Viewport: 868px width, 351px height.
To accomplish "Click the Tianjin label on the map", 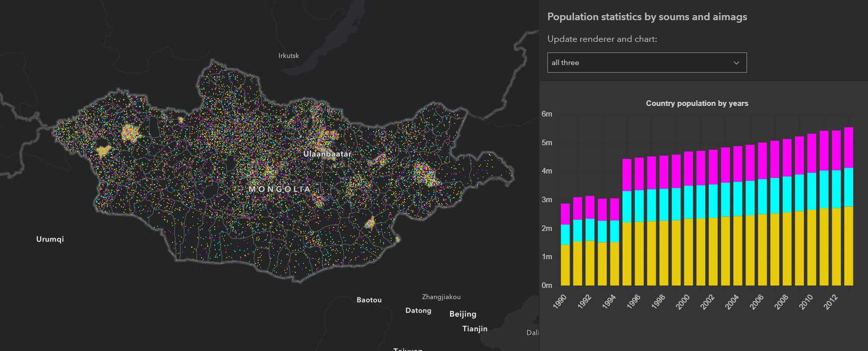I will coord(475,329).
